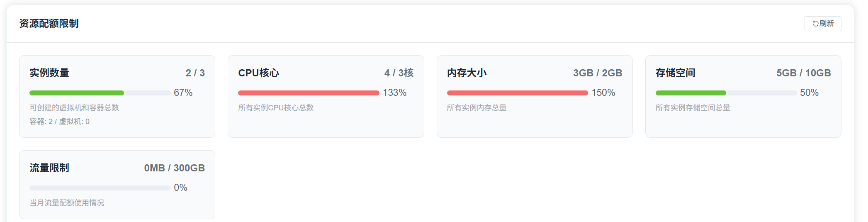Click the 容器: 2 / 虚拟机: 0 text
868x222 pixels.
[x=59, y=122]
